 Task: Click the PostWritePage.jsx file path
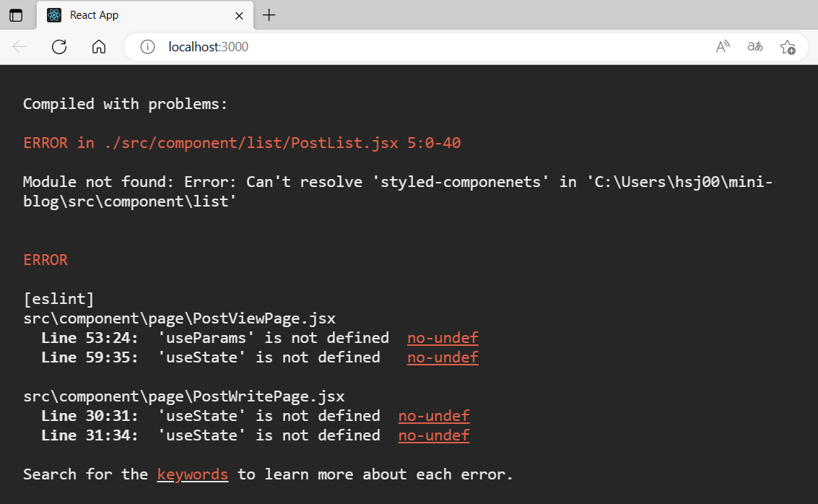[183, 396]
